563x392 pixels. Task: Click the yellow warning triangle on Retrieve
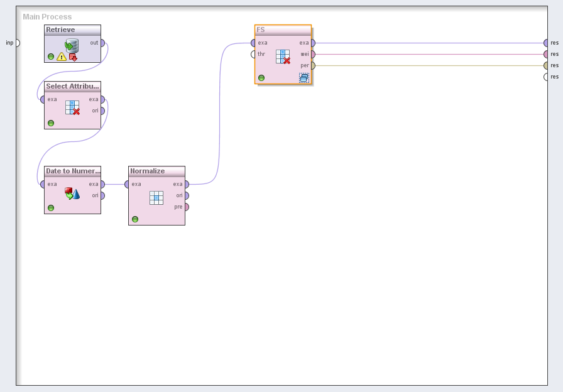tap(62, 57)
